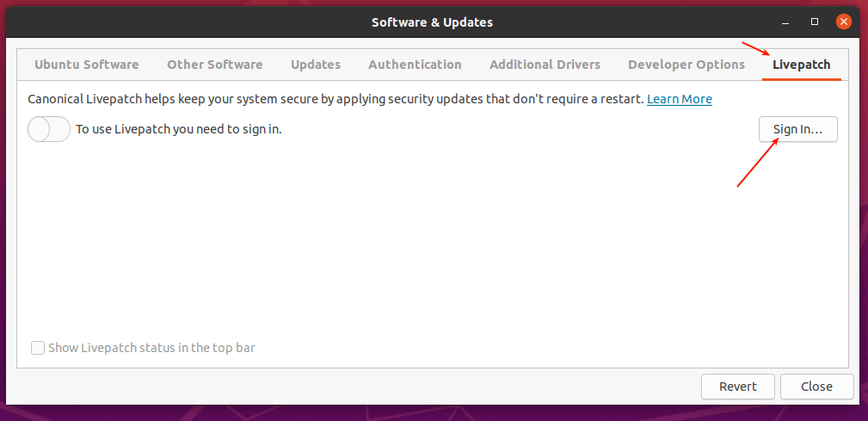Image resolution: width=868 pixels, height=421 pixels.
Task: Switch to the Other Software tab
Action: 215,65
